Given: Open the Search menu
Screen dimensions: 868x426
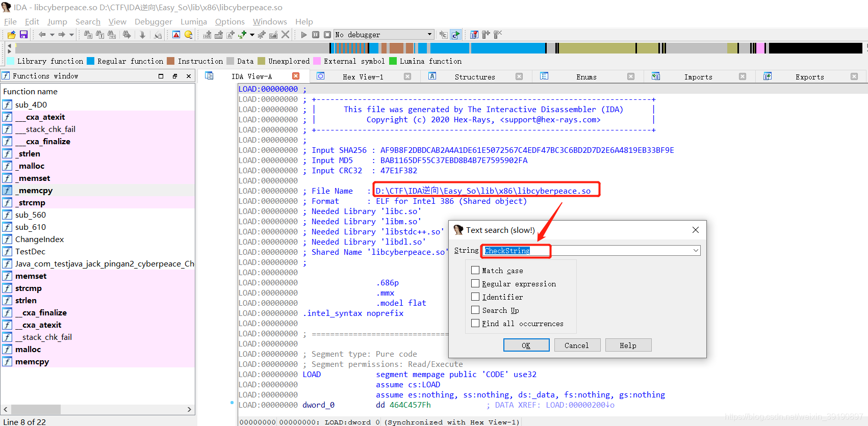Looking at the screenshot, I should click(88, 21).
